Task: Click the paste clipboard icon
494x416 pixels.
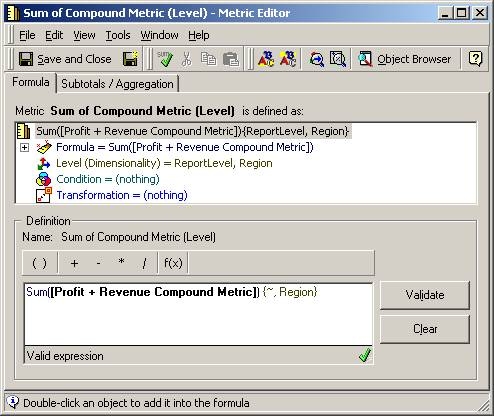Action: coord(231,59)
